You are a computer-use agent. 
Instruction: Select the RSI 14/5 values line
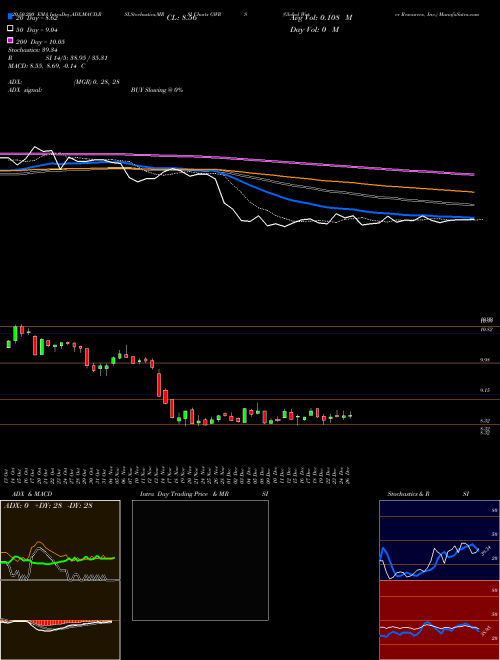pyautogui.click(x=58, y=58)
